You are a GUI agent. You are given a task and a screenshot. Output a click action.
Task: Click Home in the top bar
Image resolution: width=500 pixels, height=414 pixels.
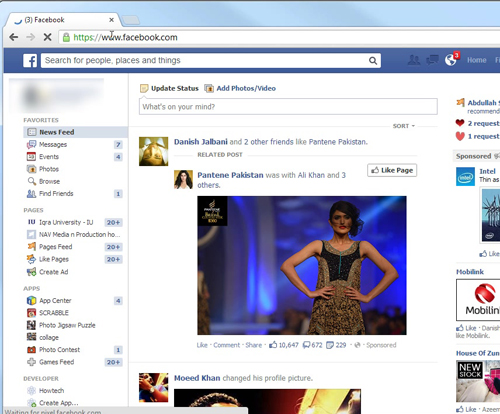point(477,60)
